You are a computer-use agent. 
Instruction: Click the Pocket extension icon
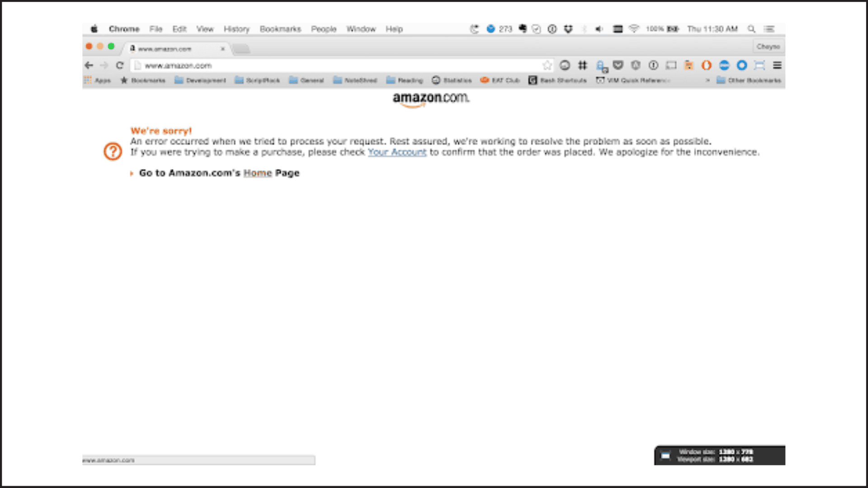[618, 66]
